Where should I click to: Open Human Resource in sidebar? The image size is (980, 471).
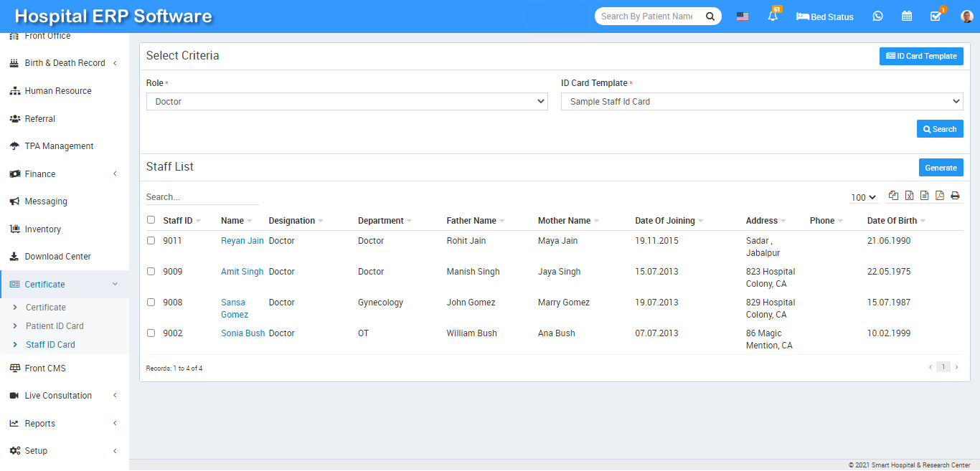(x=58, y=91)
